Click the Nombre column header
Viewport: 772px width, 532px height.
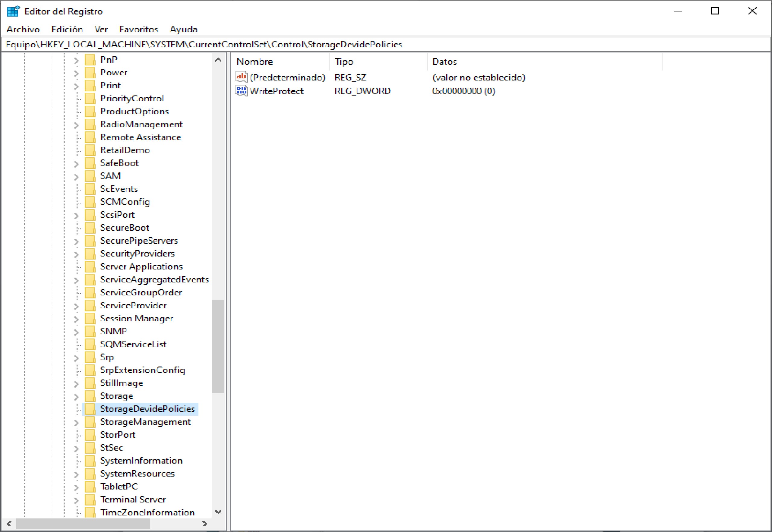[255, 62]
